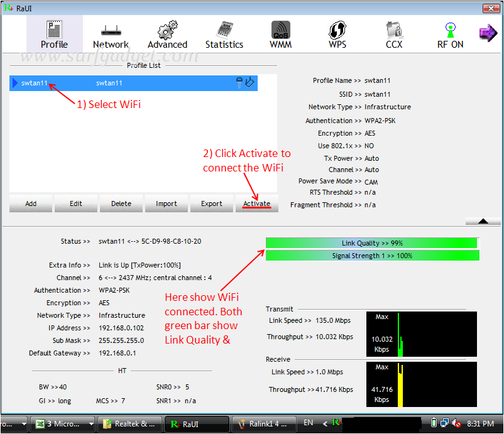
Task: Open the WMM configuration panel
Action: [280, 35]
